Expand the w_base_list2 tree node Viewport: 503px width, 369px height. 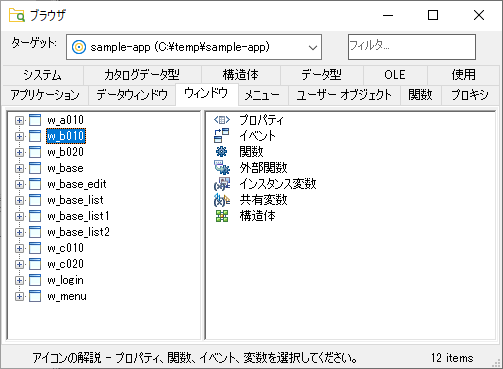19,232
